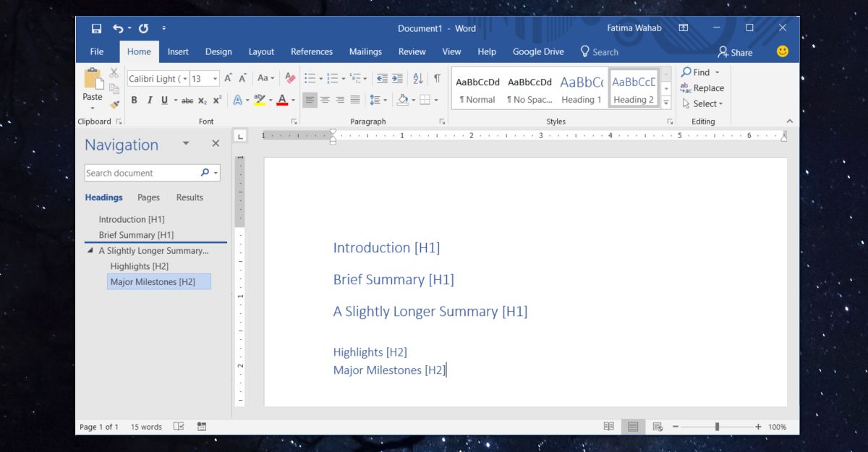Toggle Bold formatting
Viewport: 868px width, 452px height.
(x=134, y=100)
